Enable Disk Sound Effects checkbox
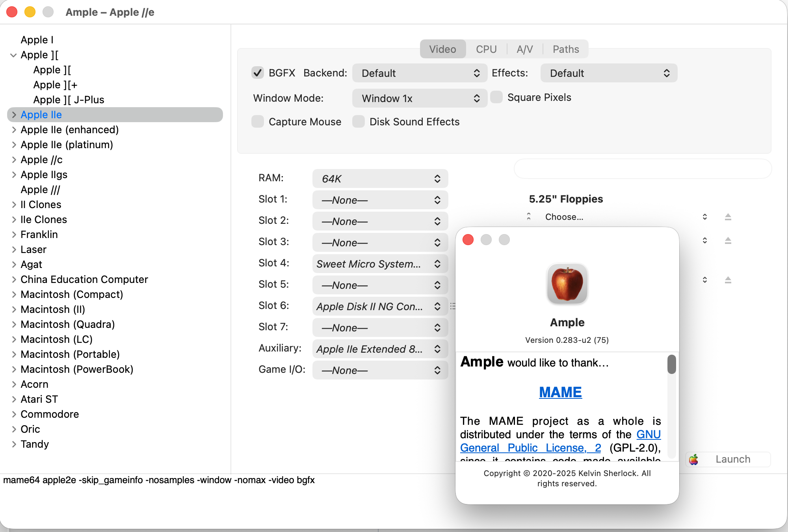This screenshot has width=788, height=532. pos(358,122)
